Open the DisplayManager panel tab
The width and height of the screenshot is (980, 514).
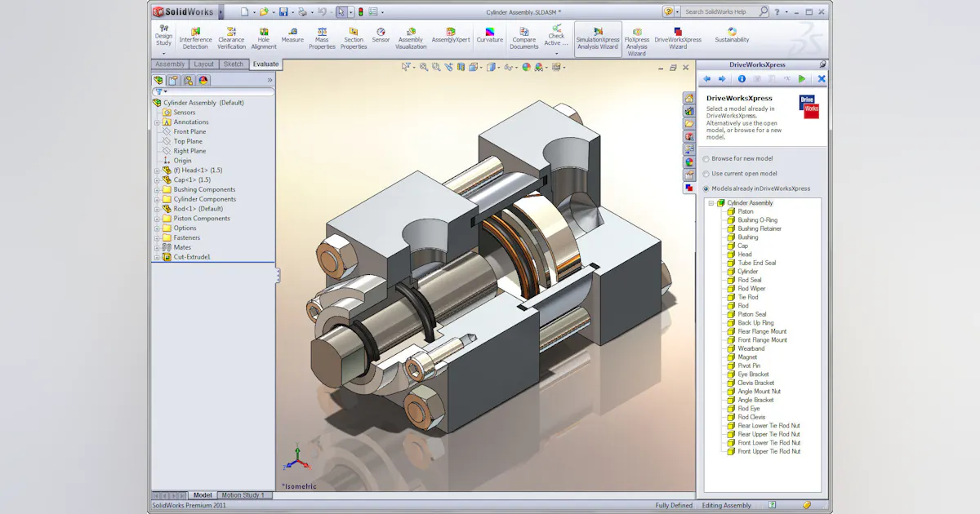203,80
